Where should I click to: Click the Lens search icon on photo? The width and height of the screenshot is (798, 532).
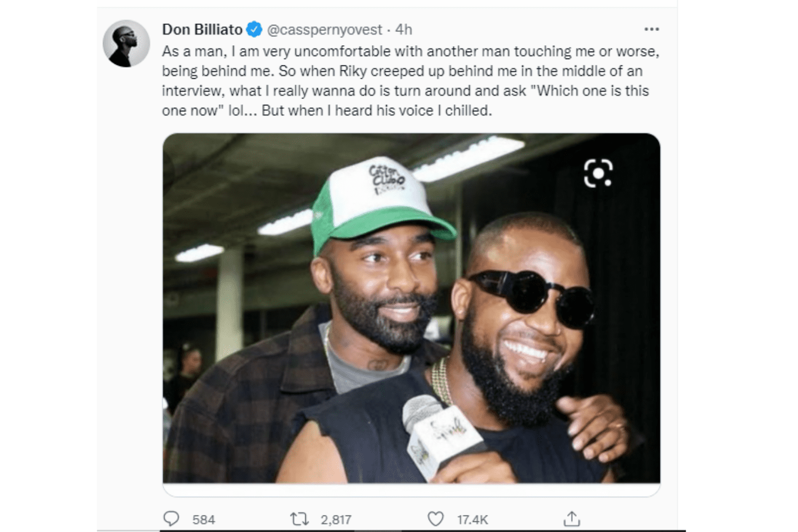click(x=598, y=173)
